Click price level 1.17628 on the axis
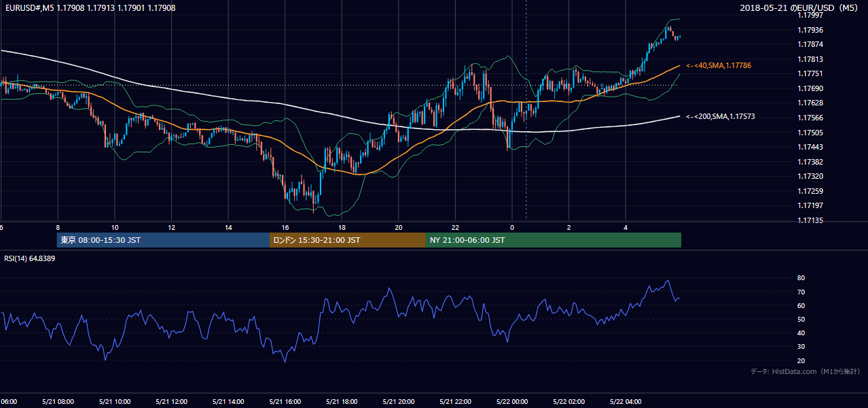Screen dimensions: 868x408 coord(810,103)
